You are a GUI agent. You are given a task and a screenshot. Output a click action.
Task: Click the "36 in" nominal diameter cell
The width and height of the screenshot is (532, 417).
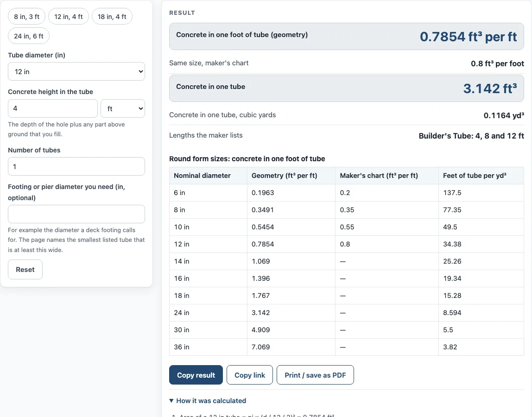point(209,347)
